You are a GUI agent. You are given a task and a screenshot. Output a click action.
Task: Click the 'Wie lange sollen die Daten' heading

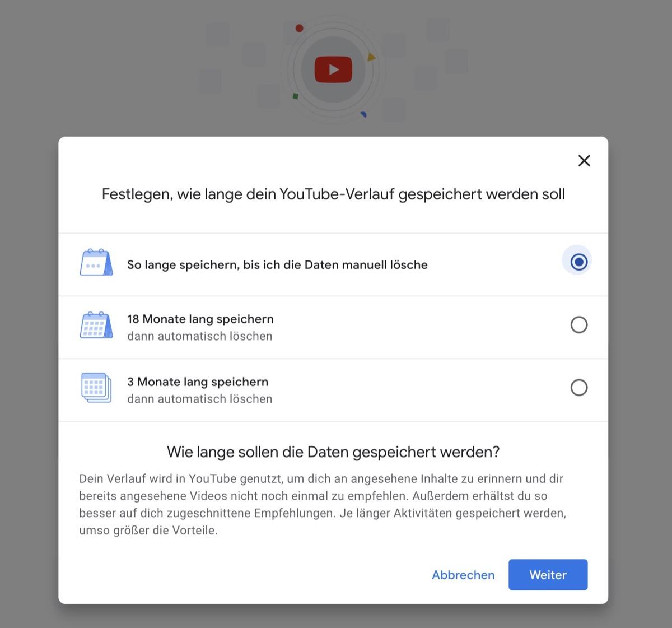point(333,452)
